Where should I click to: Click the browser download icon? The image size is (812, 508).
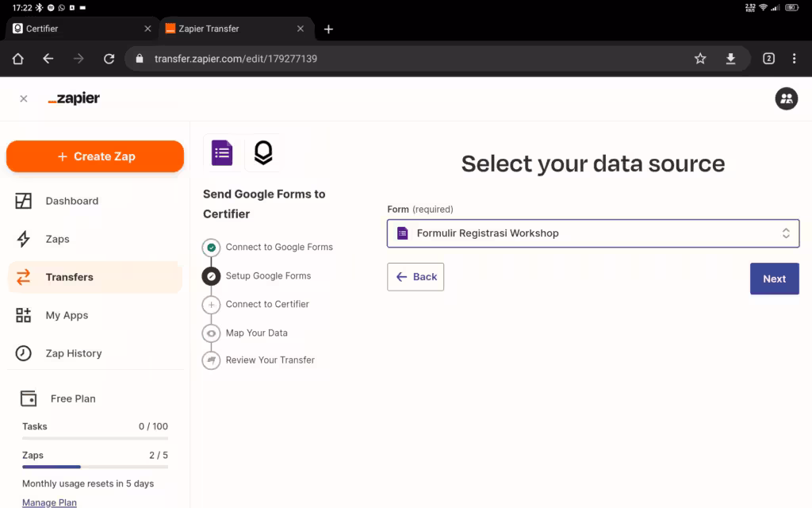(x=730, y=59)
